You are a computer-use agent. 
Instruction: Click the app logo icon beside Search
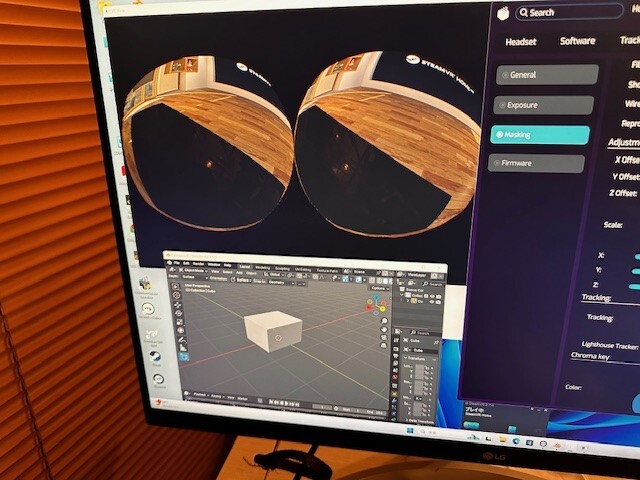coord(503,13)
